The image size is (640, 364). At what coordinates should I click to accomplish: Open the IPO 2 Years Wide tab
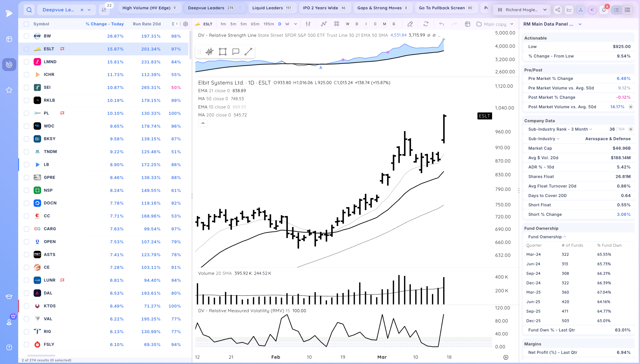coord(325,8)
